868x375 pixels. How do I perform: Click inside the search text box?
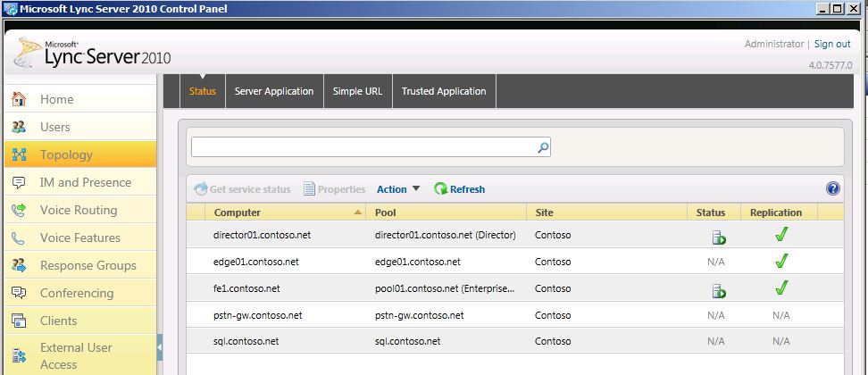coord(363,147)
